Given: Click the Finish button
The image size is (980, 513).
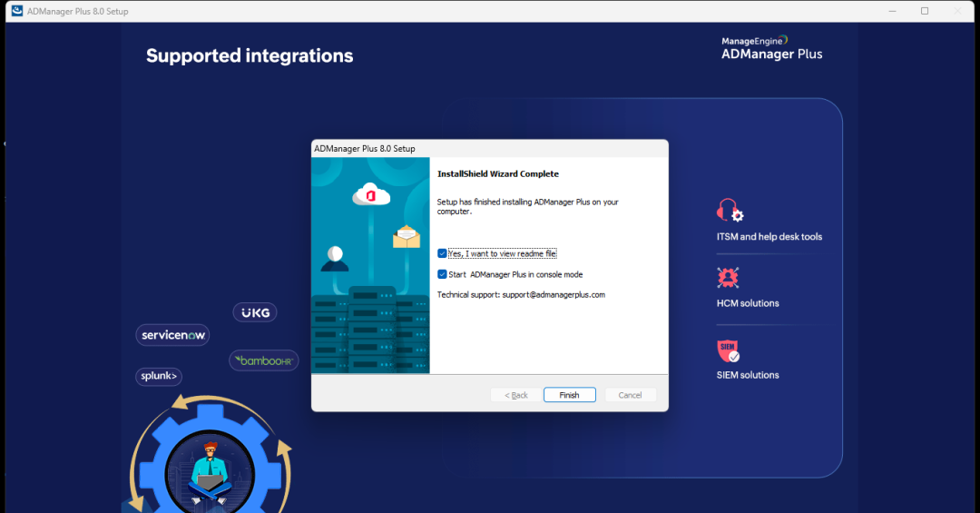Looking at the screenshot, I should click(569, 395).
